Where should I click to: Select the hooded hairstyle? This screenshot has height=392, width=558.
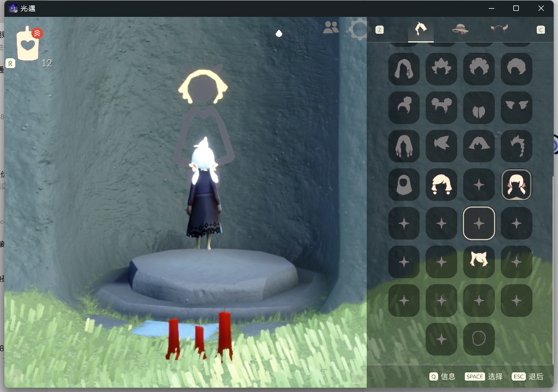[404, 185]
